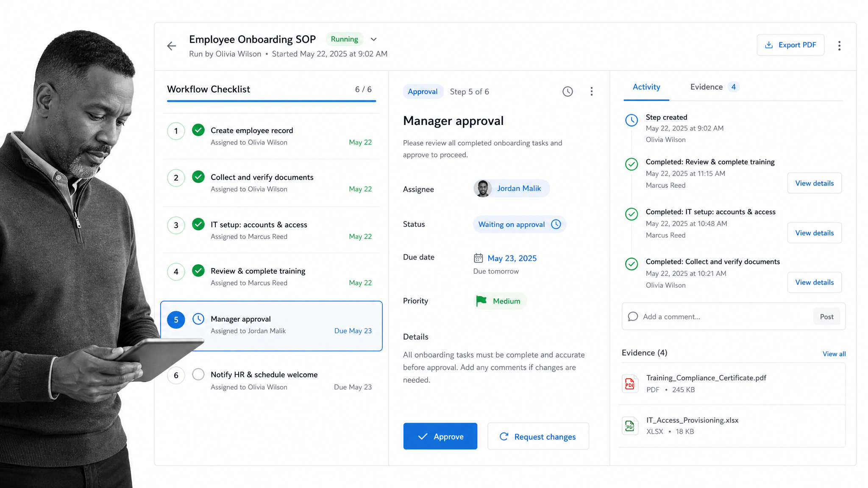868x488 pixels.
Task: Open Notify HR & schedule welcome step
Action: 271,380
